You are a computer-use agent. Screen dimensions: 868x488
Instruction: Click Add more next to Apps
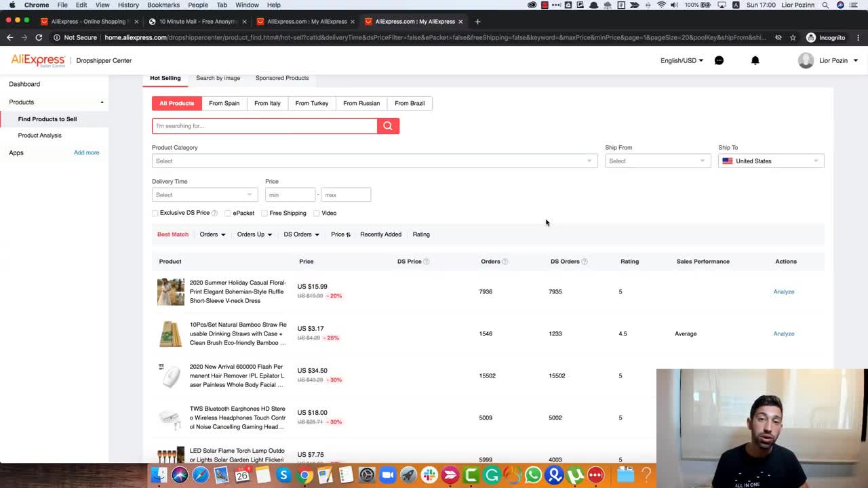point(86,152)
